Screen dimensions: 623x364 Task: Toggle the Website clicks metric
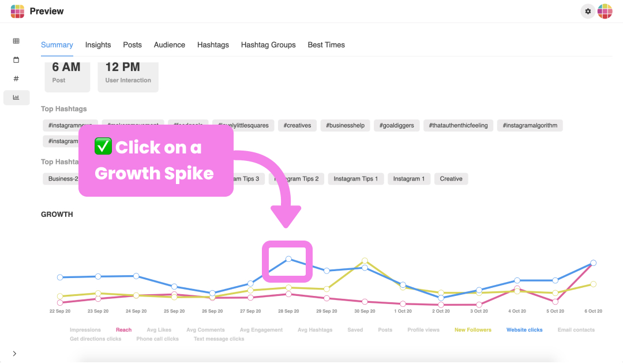point(524,330)
